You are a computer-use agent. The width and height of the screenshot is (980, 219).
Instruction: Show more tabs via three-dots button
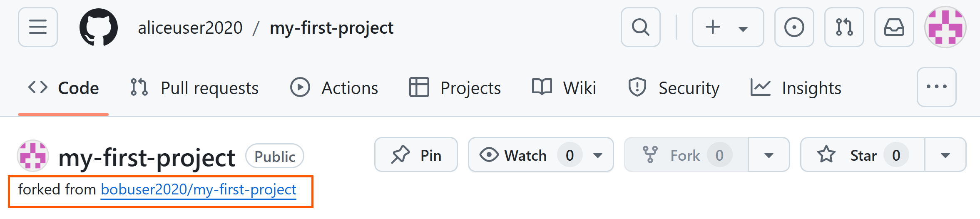tap(936, 87)
